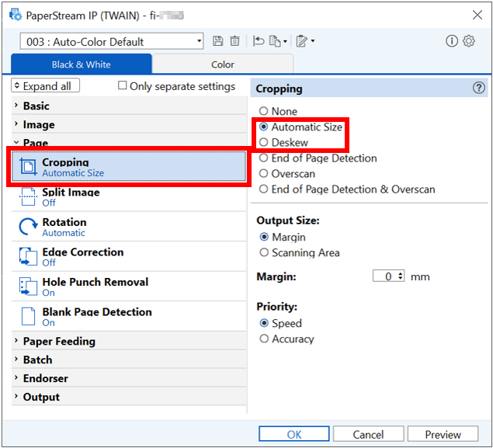The image size is (493, 448).
Task: Open the settings gear icon
Action: pyautogui.click(x=469, y=41)
